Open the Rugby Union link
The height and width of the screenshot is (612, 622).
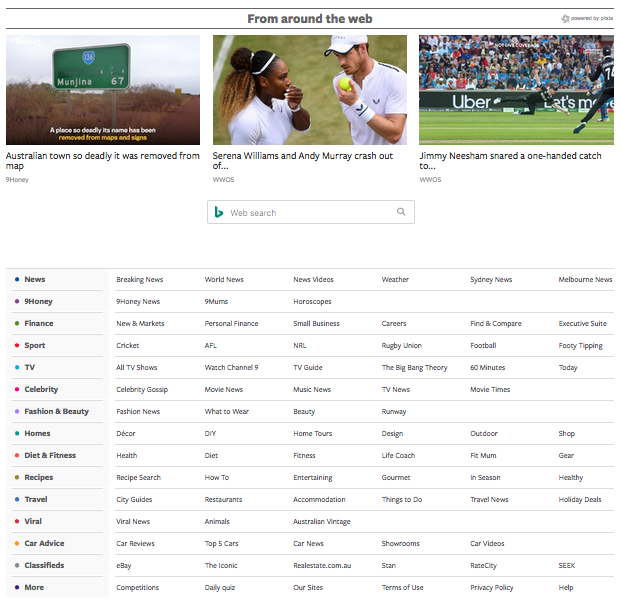click(x=401, y=346)
